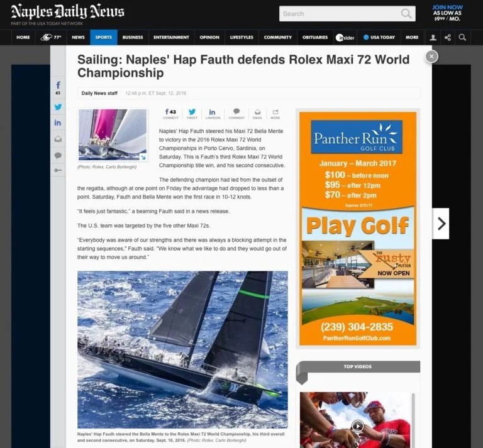
Task: Click the key icon in left sidebar
Action: tap(58, 170)
